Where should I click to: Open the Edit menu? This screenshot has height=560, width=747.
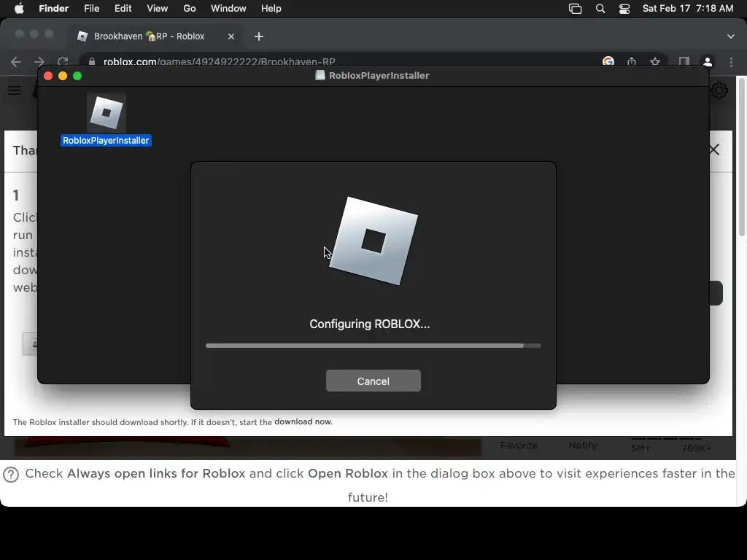coord(123,9)
